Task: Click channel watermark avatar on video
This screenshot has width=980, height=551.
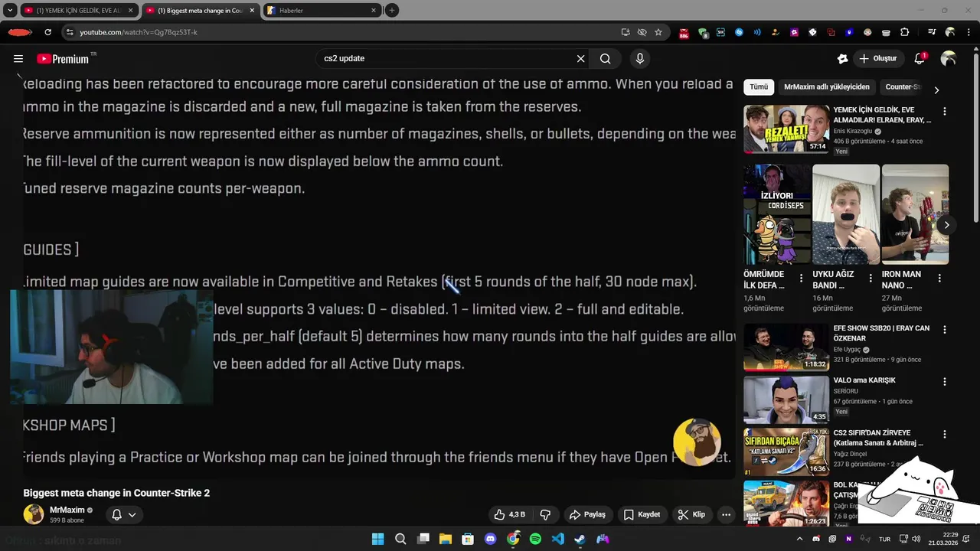Action: point(697,442)
